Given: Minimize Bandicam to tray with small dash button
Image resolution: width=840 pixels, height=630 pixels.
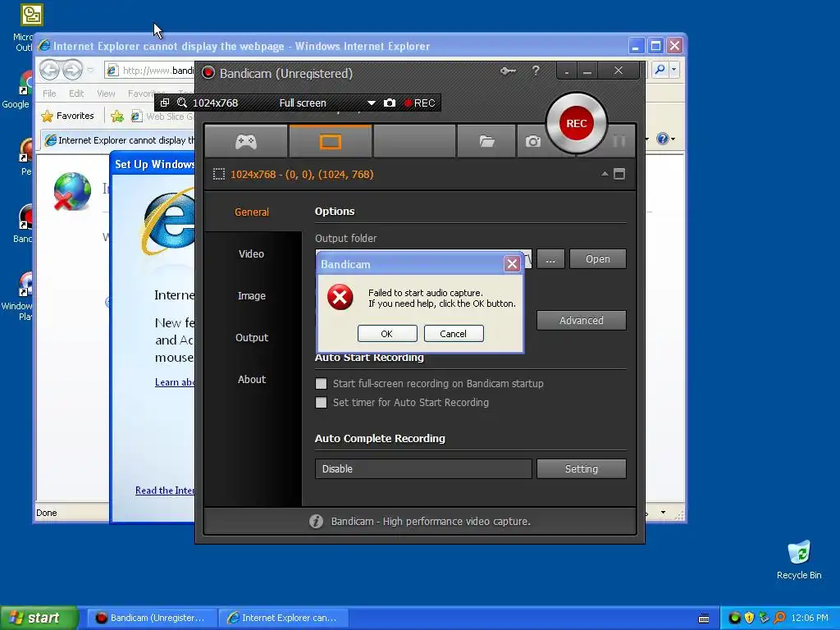Looking at the screenshot, I should [x=566, y=71].
